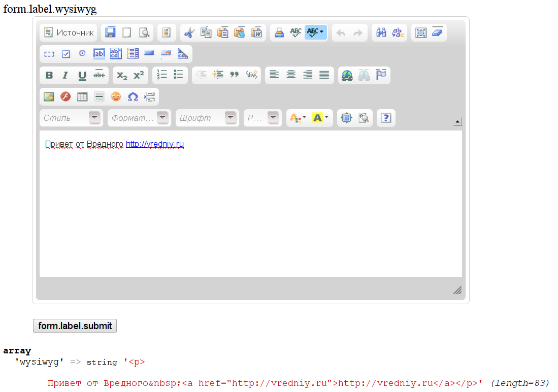Insert a Textarea icon
Screen dimensions: 558x392
(116, 54)
